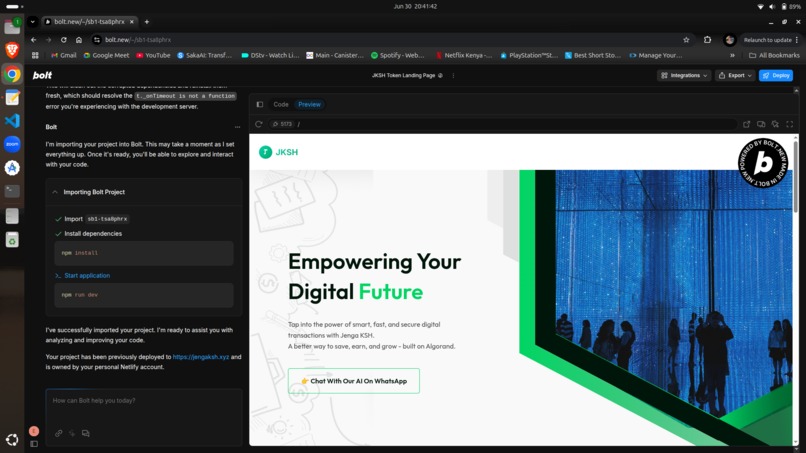Toggle the workbench sidebar panel icon beside Code
This screenshot has height=453, width=806.
point(260,104)
